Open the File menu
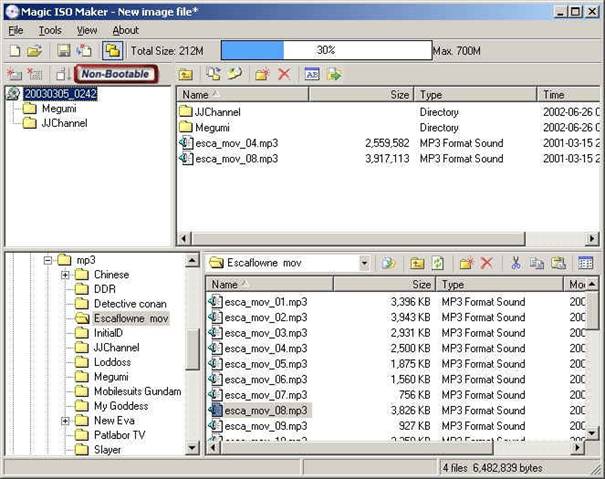 (16, 30)
